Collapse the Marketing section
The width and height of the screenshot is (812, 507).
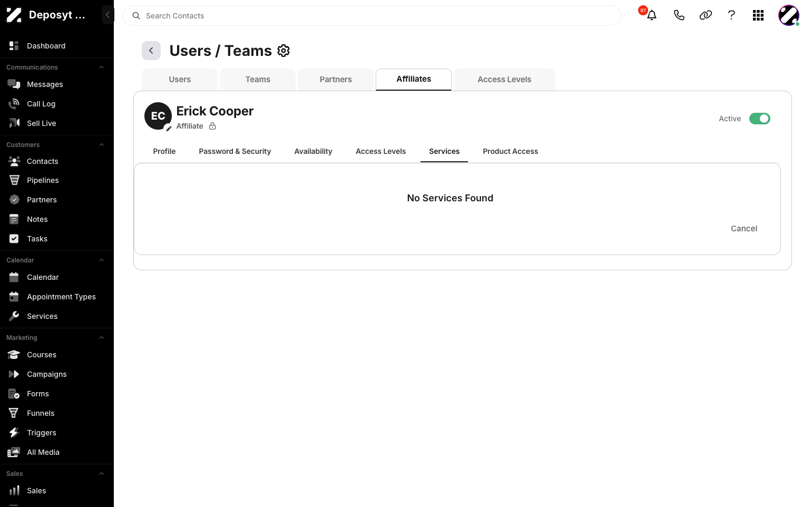[x=102, y=338]
